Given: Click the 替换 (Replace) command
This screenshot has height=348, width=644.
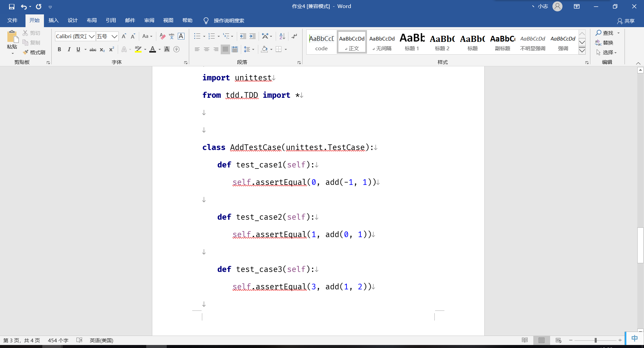Looking at the screenshot, I should pos(608,43).
